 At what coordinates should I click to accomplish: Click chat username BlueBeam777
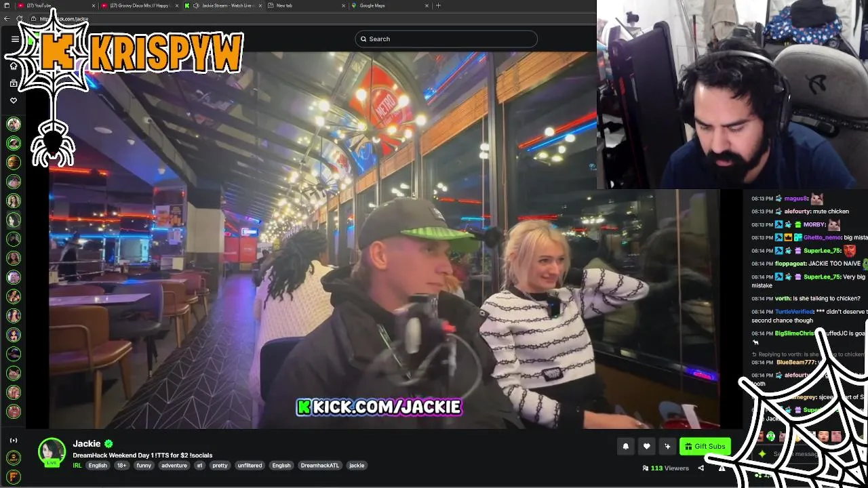pos(795,363)
